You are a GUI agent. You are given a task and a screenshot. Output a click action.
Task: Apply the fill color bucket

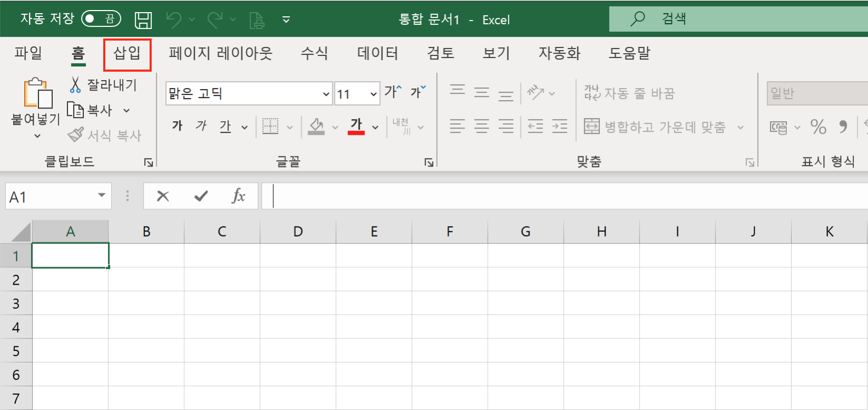coord(316,126)
